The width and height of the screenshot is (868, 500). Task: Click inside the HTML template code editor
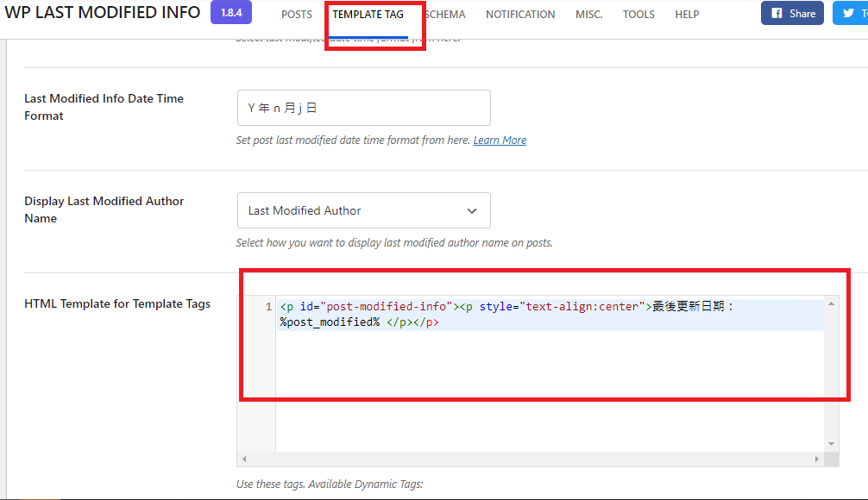549,374
